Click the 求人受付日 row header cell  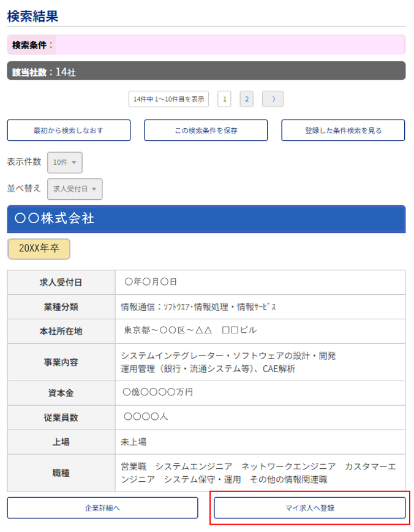(61, 283)
